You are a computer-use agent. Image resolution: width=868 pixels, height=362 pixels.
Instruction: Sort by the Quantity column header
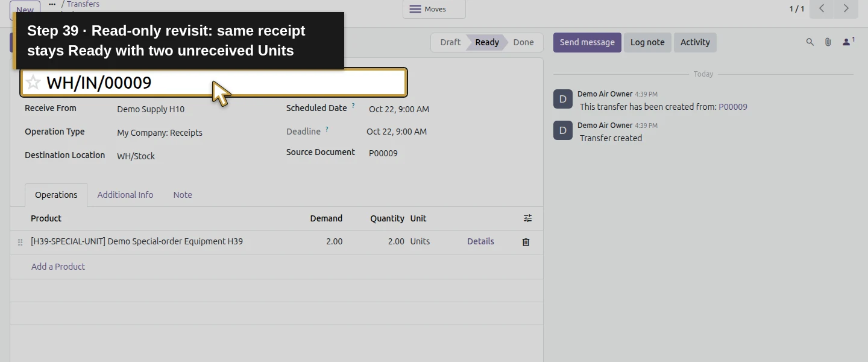(x=387, y=218)
